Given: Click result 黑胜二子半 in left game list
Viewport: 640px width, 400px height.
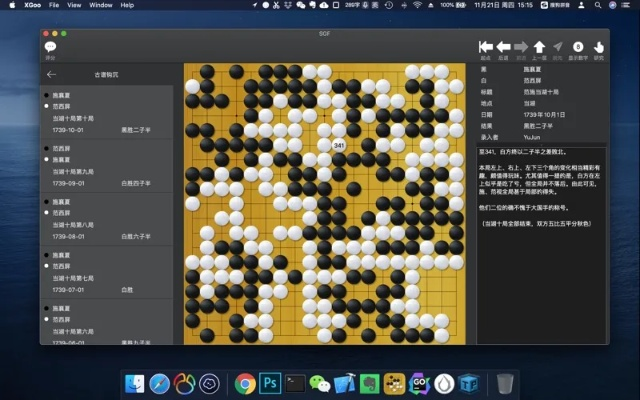Looking at the screenshot, I should pyautogui.click(x=136, y=130).
